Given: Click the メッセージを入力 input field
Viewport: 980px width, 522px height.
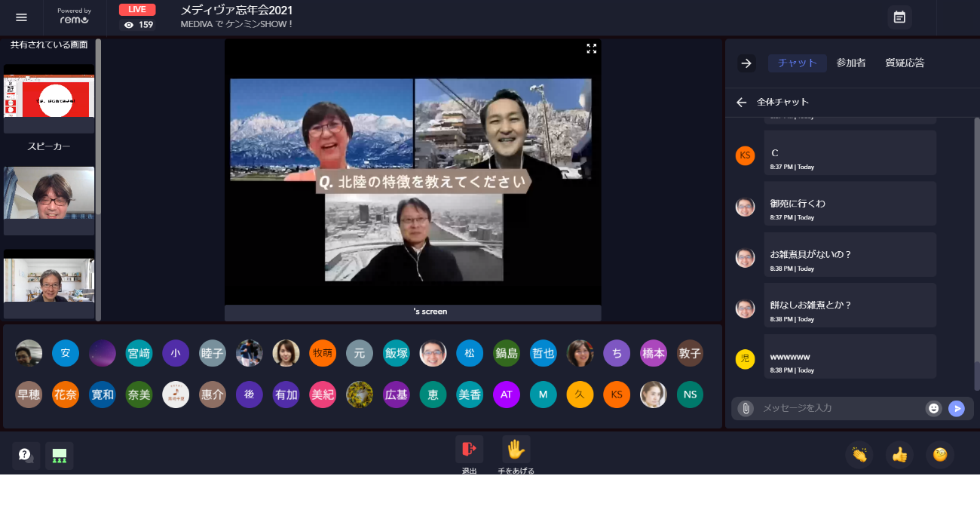Looking at the screenshot, I should click(840, 408).
